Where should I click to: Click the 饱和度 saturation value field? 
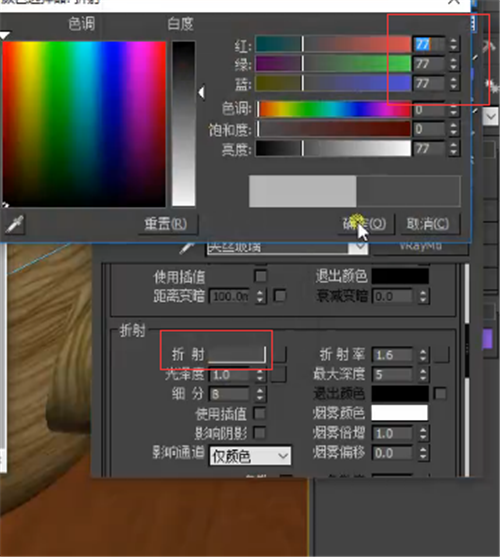(x=429, y=129)
